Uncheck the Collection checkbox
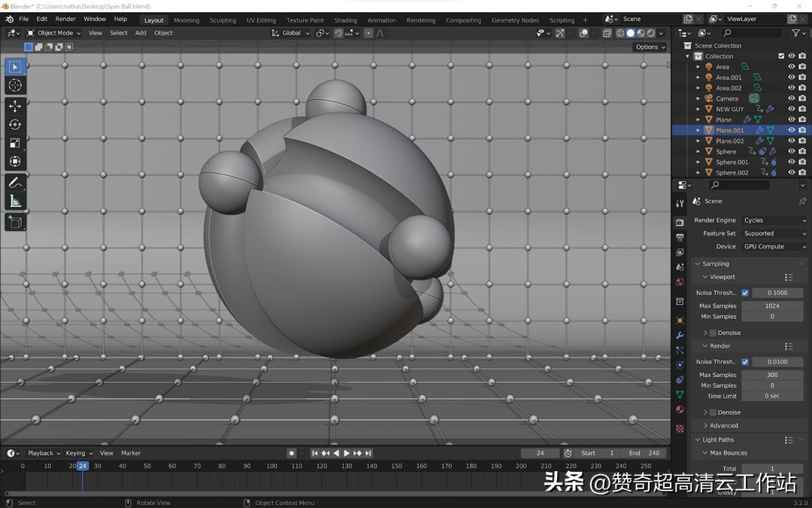The image size is (812, 508). (x=780, y=56)
